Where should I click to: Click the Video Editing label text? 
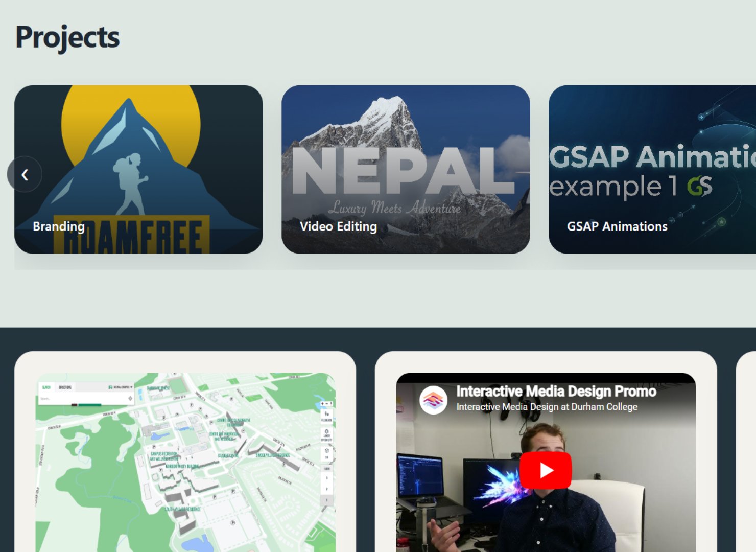338,226
